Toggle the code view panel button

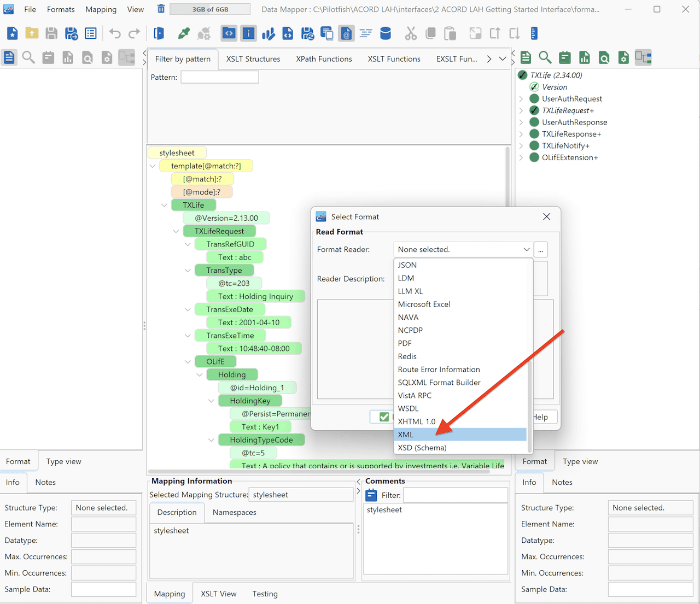click(x=229, y=33)
